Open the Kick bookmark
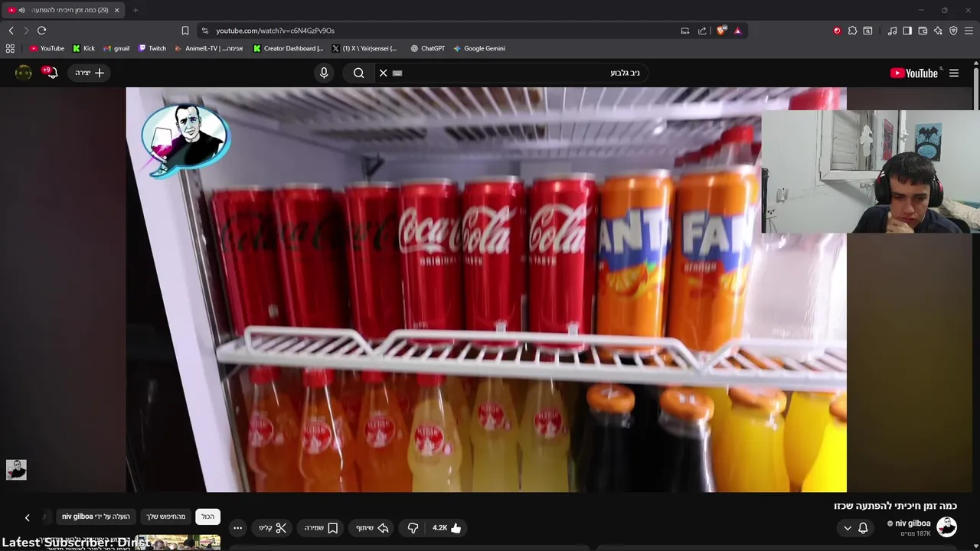 click(83, 48)
